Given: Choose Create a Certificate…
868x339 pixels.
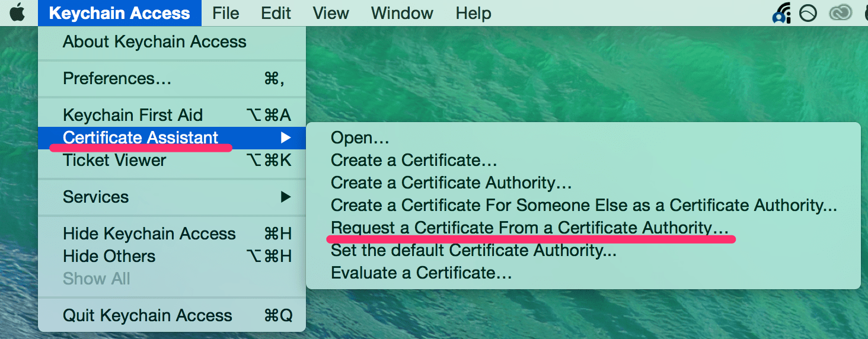Looking at the screenshot, I should pyautogui.click(x=583, y=160).
